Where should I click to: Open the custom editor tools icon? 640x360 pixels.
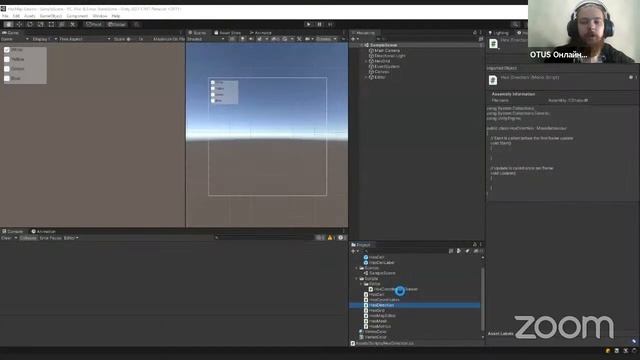tap(73, 24)
